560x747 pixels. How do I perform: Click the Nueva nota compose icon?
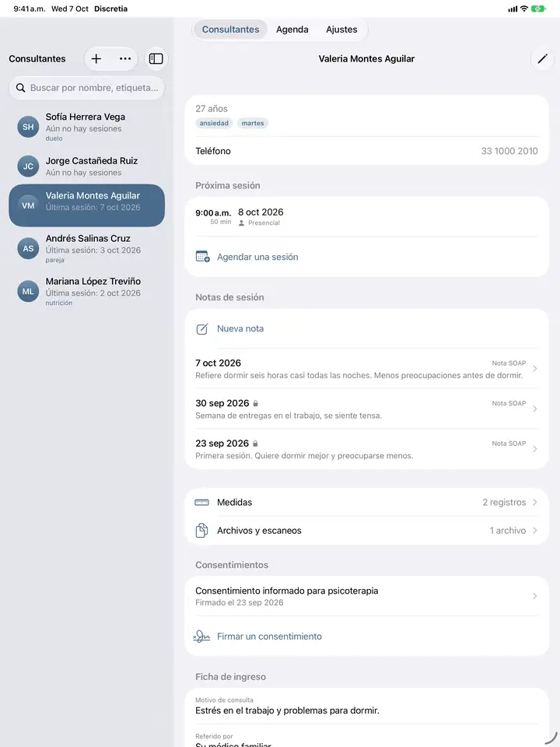click(x=202, y=328)
